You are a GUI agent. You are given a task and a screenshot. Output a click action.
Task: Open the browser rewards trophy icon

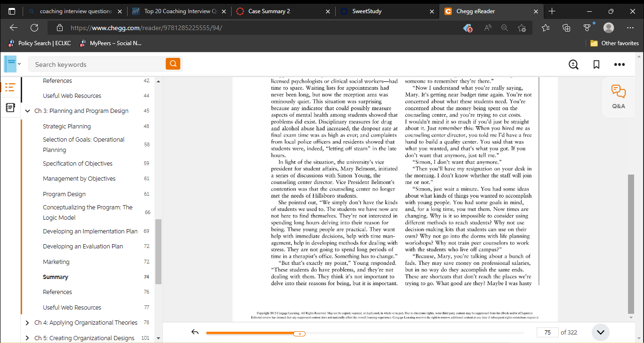tap(587, 28)
